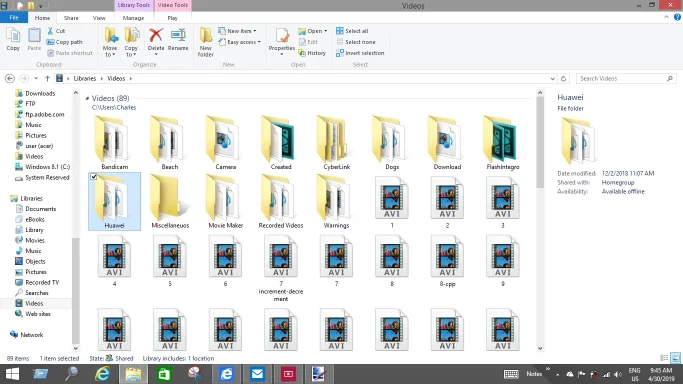
Task: Select the CyberLink folder
Action: pyautogui.click(x=336, y=143)
